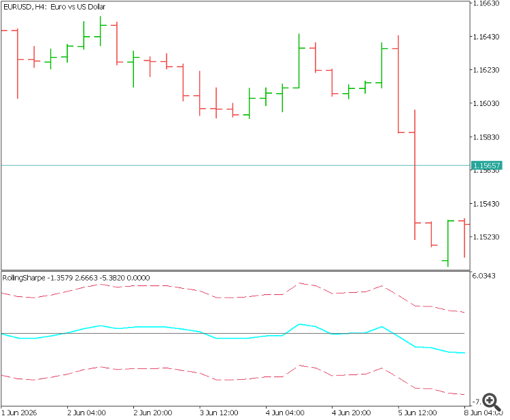
Task: Click the 1.15657 current price label
Action: tap(487, 165)
